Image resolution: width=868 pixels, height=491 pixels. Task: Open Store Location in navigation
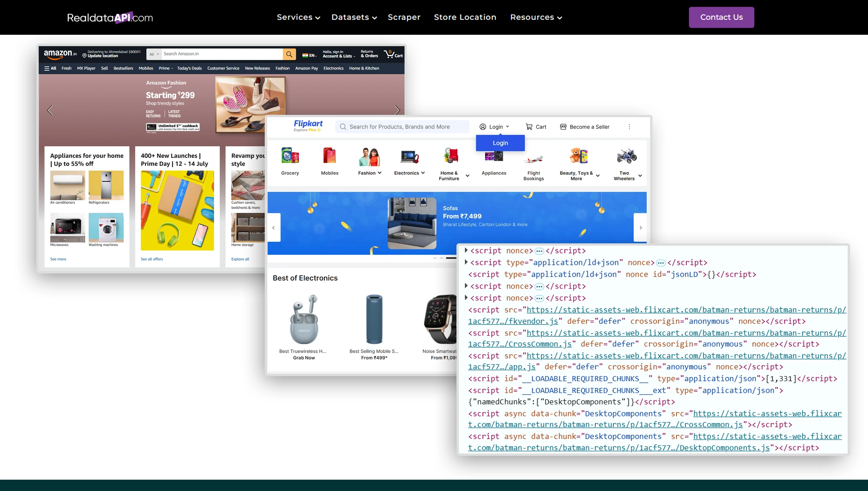pyautogui.click(x=465, y=17)
